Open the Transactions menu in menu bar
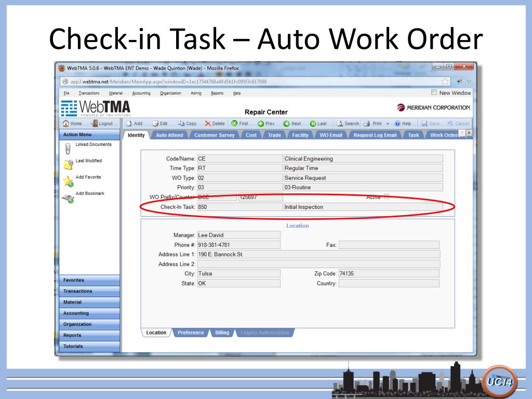 [x=89, y=93]
